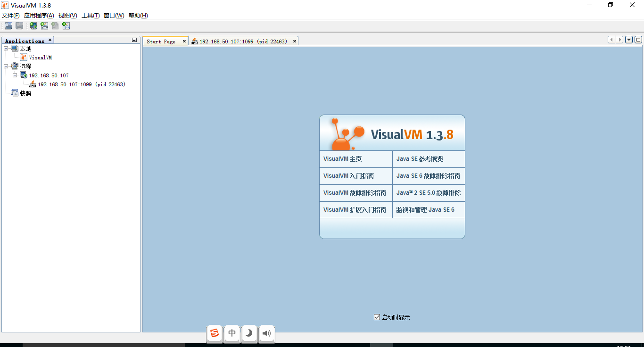Click the Load snapshot toolbar icon

[8, 26]
